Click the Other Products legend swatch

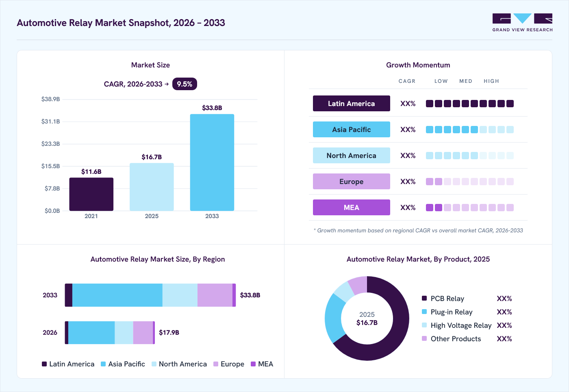(424, 338)
